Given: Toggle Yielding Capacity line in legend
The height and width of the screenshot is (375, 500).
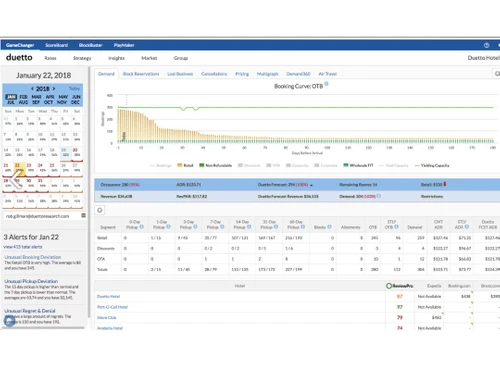Looking at the screenshot, I should coord(432,165).
